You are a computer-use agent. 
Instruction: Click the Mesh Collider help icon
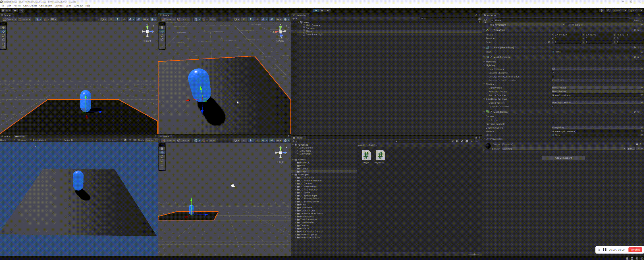(634, 112)
